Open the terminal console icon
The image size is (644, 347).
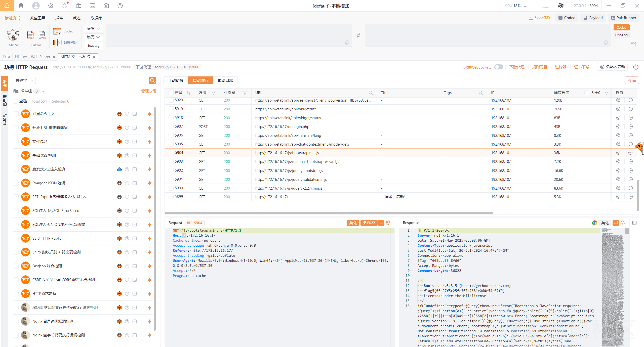pyautogui.click(x=92, y=6)
